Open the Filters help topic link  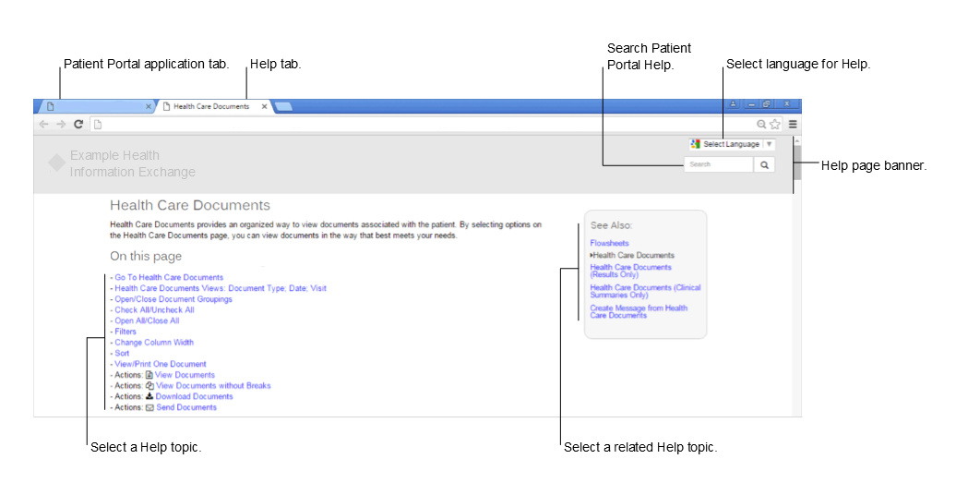[x=125, y=332]
